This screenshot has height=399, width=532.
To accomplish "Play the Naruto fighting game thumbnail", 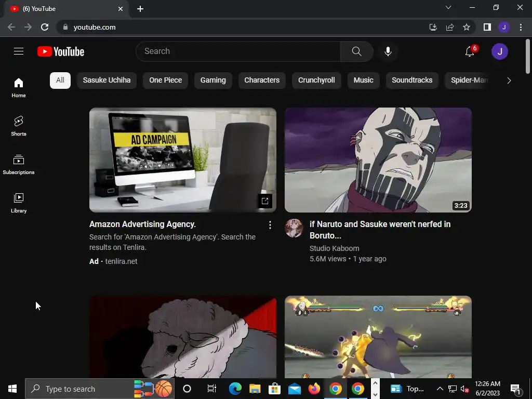I will point(378,337).
